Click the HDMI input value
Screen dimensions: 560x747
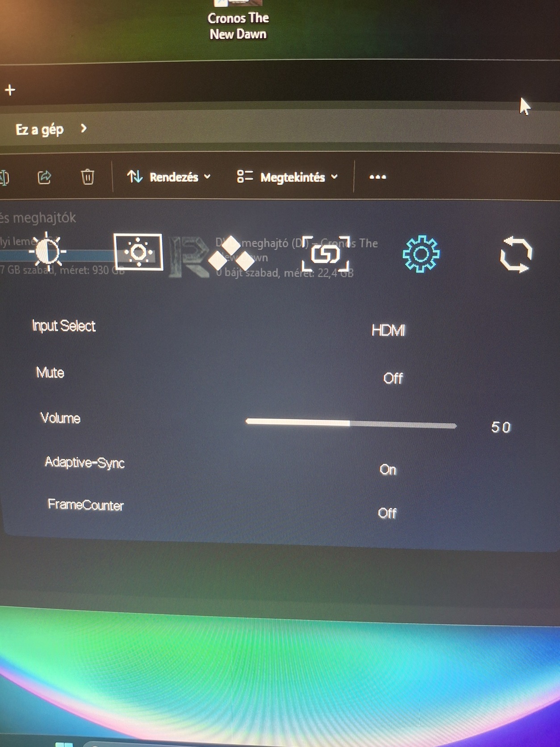[x=389, y=331]
